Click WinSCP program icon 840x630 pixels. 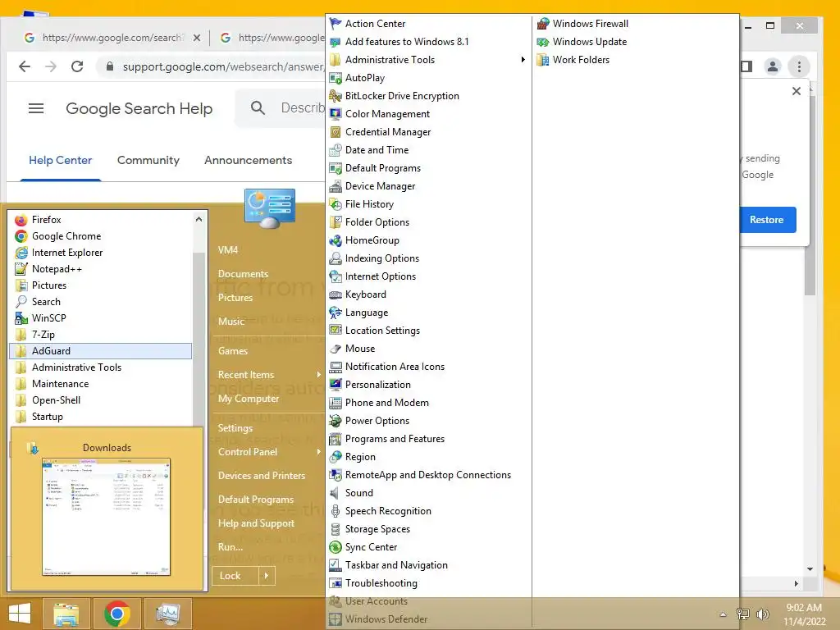click(x=21, y=318)
